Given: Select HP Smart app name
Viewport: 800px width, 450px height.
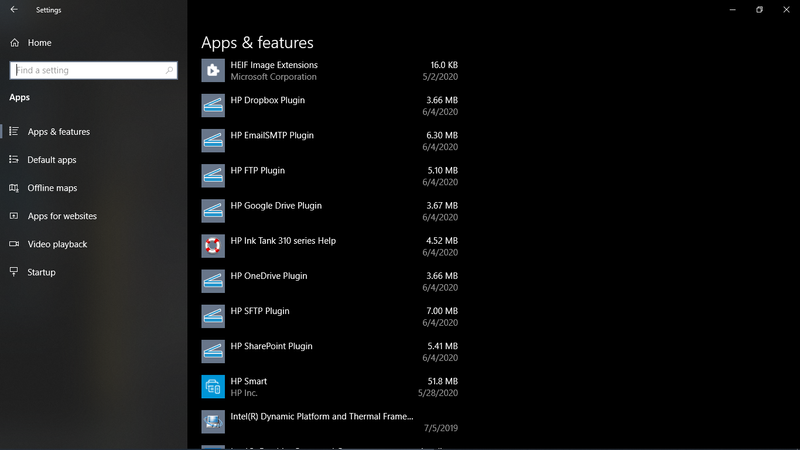Looking at the screenshot, I should click(x=248, y=381).
